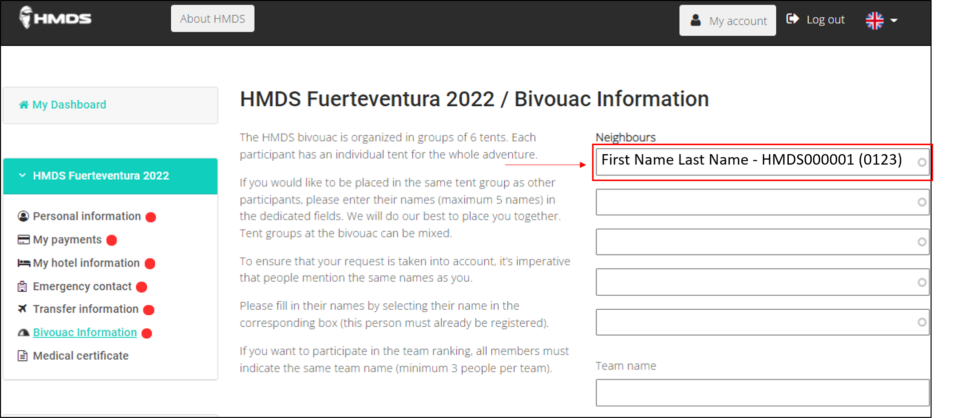Click the tent icon for Bivouac Information
980x418 pixels.
pyautogui.click(x=23, y=333)
